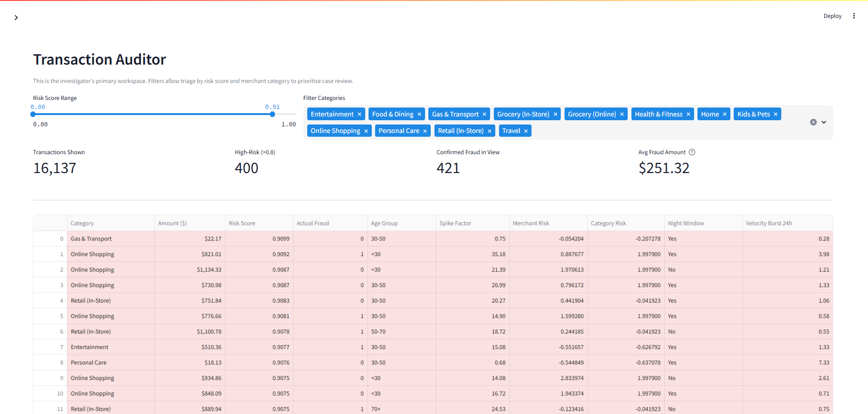Sort table by Merchant Risk column
This screenshot has height=414, width=868.
pos(549,223)
